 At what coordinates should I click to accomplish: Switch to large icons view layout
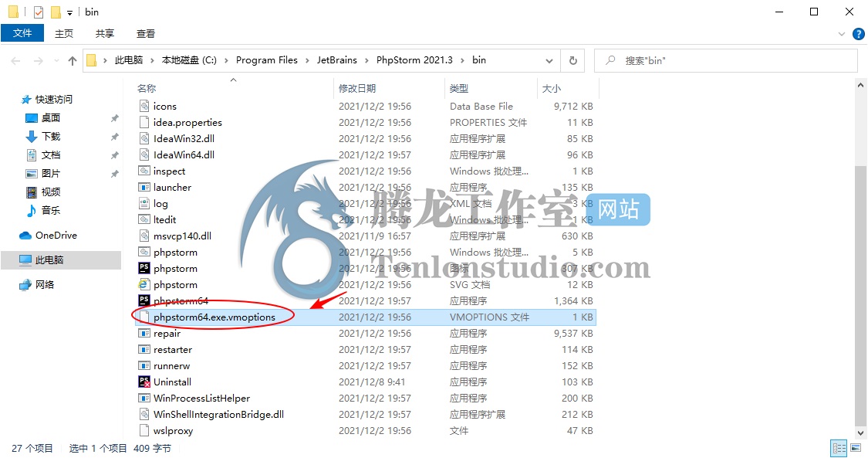pos(856,448)
